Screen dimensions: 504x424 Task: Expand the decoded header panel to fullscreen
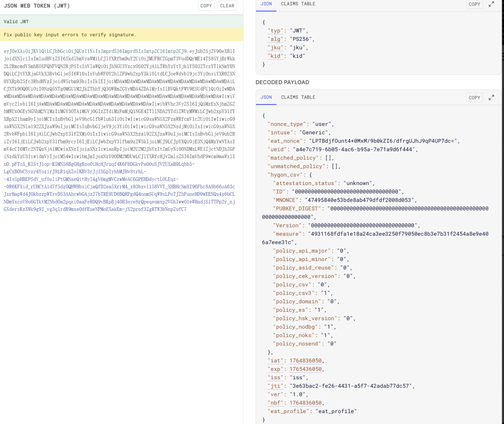click(491, 4)
